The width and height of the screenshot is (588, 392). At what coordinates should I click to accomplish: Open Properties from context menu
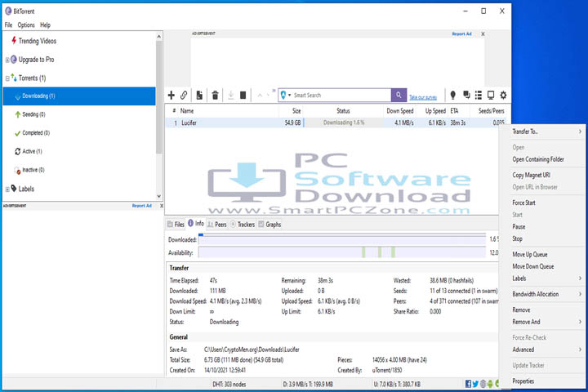[x=523, y=381]
